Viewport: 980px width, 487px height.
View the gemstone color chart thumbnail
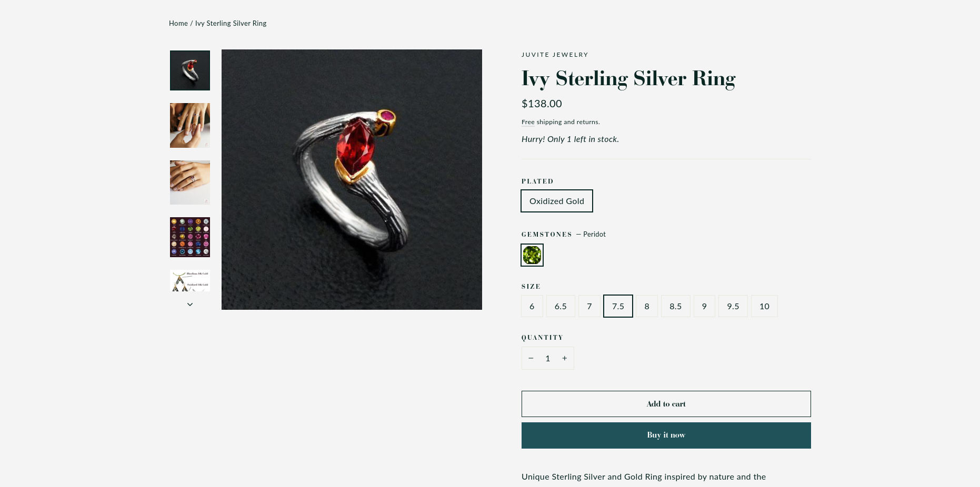tap(190, 237)
